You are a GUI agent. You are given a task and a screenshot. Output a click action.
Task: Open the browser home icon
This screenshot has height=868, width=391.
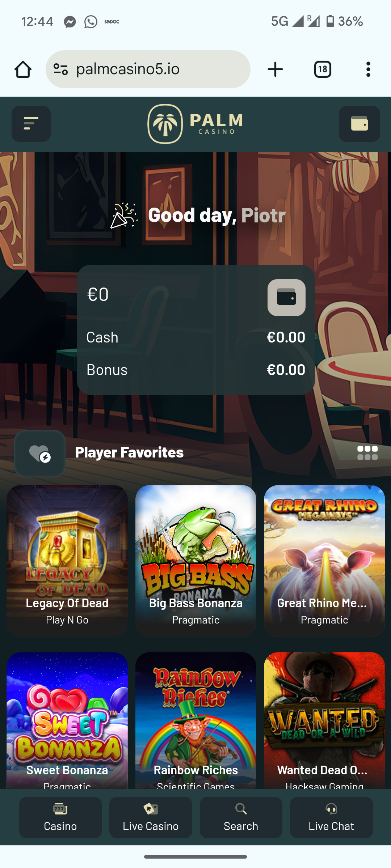(23, 69)
